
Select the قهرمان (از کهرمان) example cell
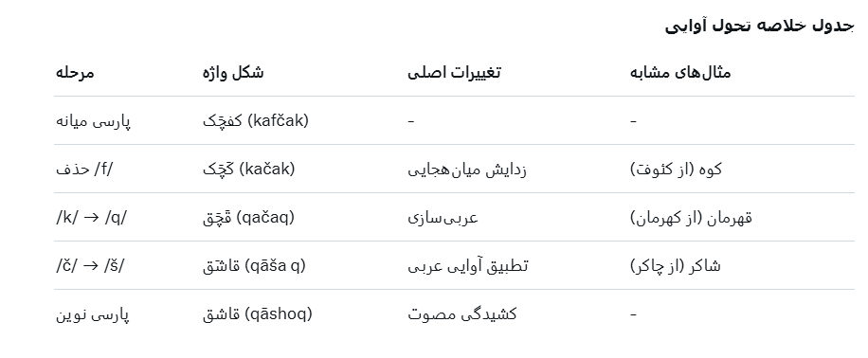[x=692, y=218]
